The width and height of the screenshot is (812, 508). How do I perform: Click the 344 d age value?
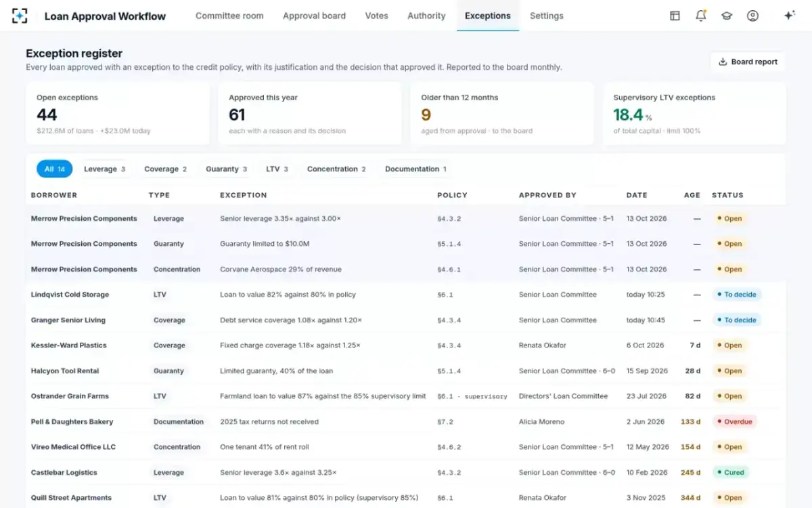(690, 497)
